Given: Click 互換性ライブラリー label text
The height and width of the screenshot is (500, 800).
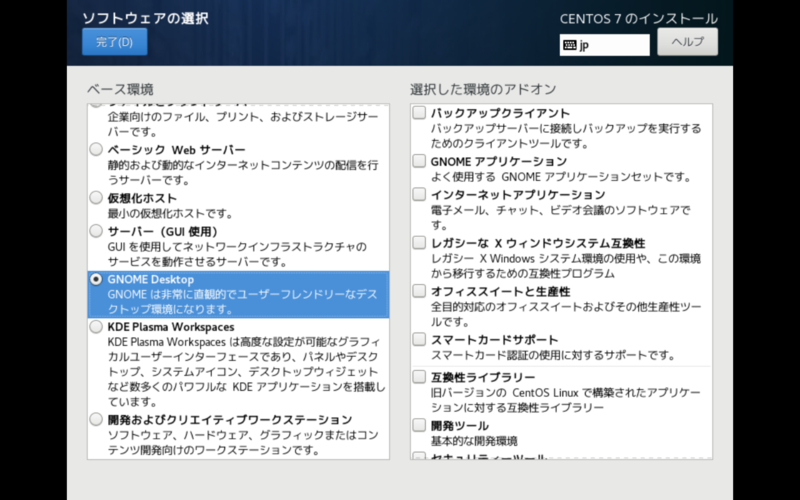Looking at the screenshot, I should 483,378.
